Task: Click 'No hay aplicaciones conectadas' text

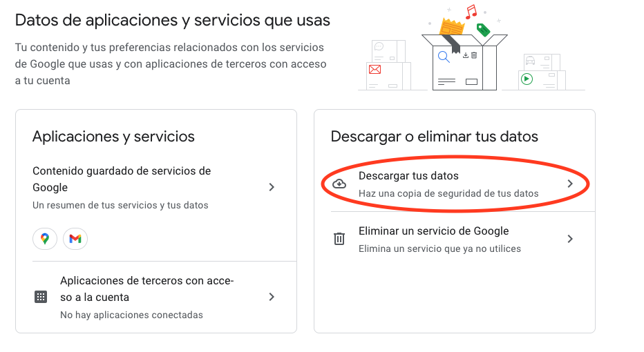Action: coord(131,315)
